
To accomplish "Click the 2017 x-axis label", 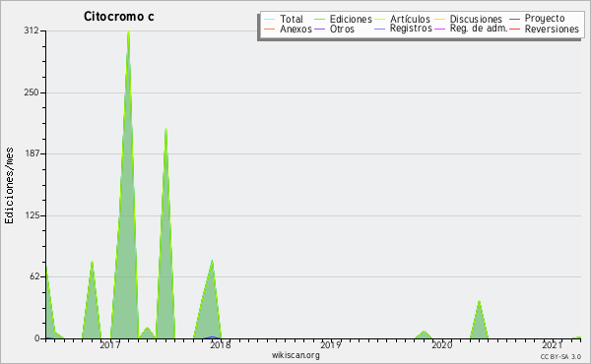I will 109,344.
